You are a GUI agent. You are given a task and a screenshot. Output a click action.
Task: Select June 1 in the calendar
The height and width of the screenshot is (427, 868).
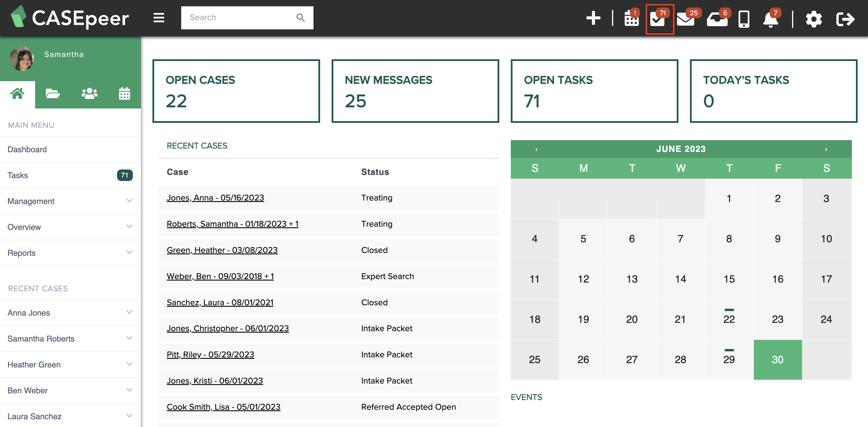[x=729, y=199]
